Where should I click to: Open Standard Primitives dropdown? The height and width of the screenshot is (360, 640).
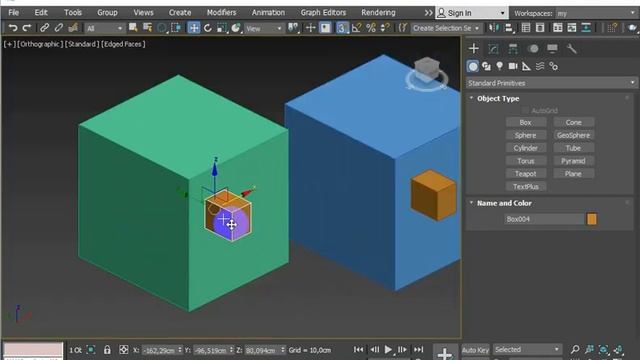pyautogui.click(x=551, y=83)
